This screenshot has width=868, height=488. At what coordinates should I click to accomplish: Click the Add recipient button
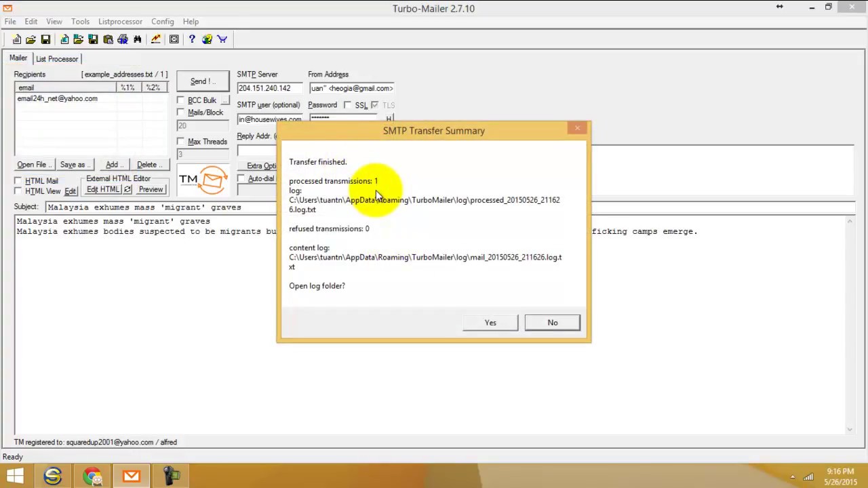point(114,165)
